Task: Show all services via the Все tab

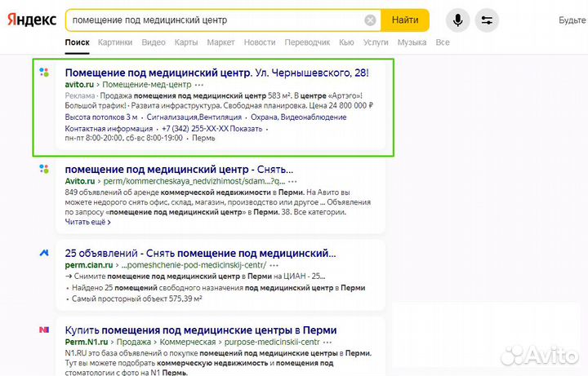Action: [x=443, y=42]
